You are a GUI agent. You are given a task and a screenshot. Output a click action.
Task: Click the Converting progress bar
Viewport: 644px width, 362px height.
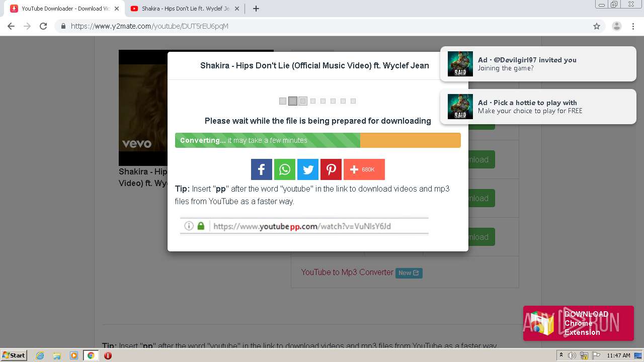(318, 140)
